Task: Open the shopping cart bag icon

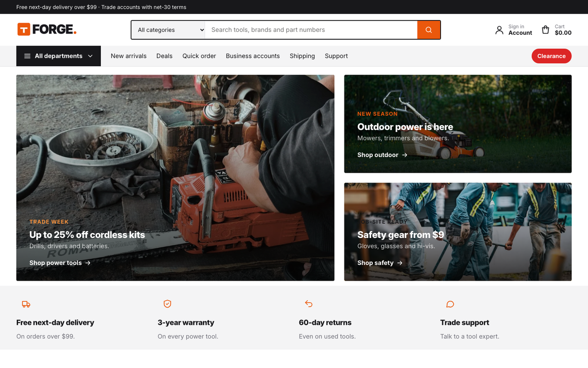Action: [x=545, y=30]
